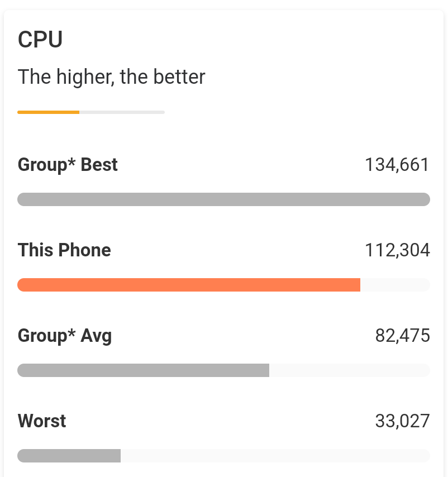Click the unfilled part of Worst bar
Image resolution: width=448 pixels, height=477 pixels.
[275, 456]
